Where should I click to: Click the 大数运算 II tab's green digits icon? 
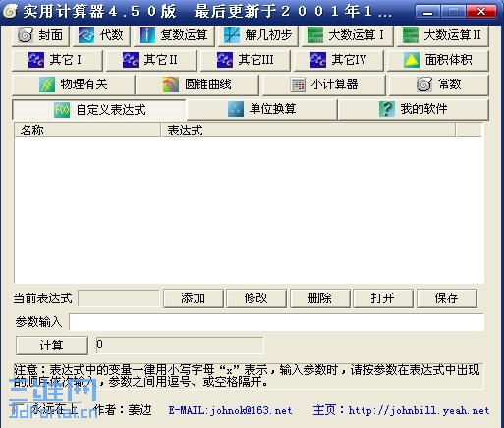(x=411, y=35)
